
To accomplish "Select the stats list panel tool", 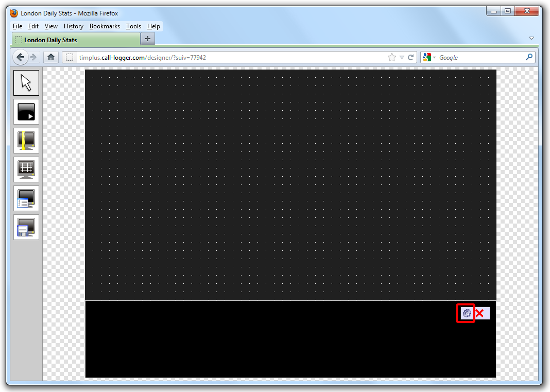I will 26,198.
